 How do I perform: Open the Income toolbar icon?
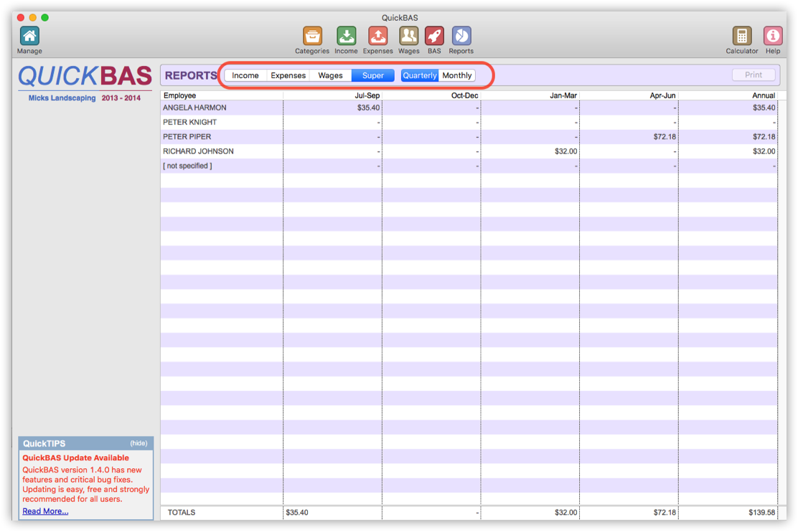[346, 37]
